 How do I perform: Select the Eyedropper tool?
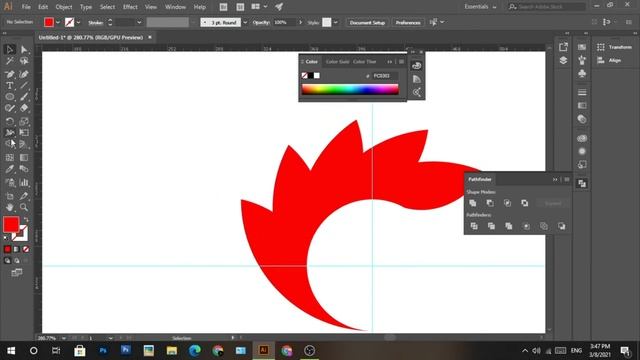pyautogui.click(x=10, y=169)
